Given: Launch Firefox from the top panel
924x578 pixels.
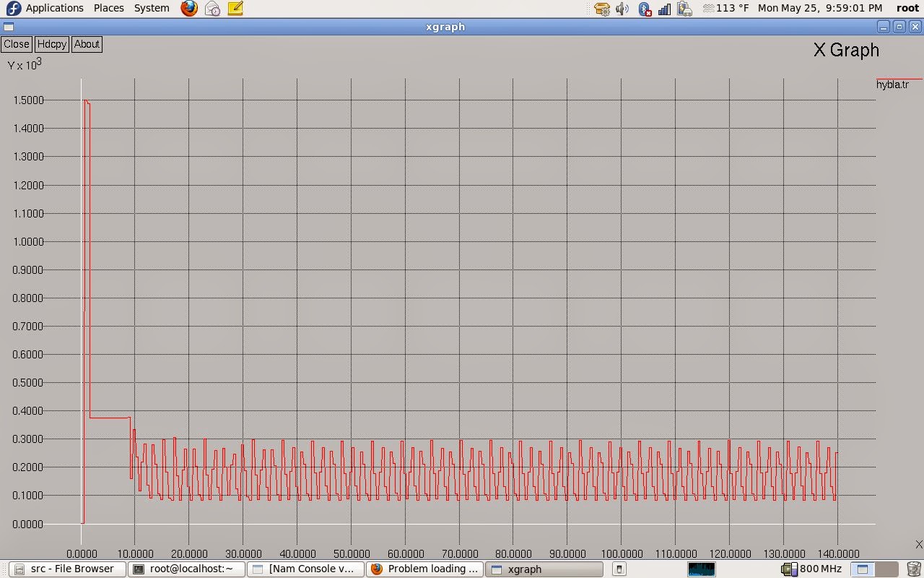Looking at the screenshot, I should tap(188, 8).
